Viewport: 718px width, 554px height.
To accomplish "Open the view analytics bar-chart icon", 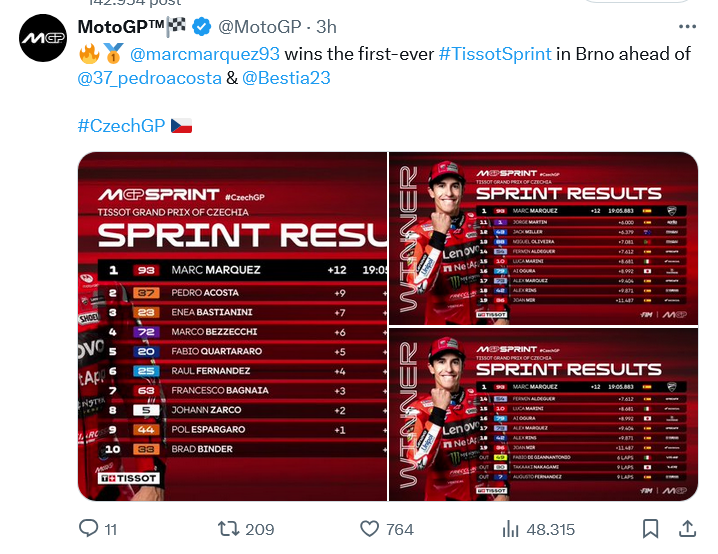I will coord(510,528).
